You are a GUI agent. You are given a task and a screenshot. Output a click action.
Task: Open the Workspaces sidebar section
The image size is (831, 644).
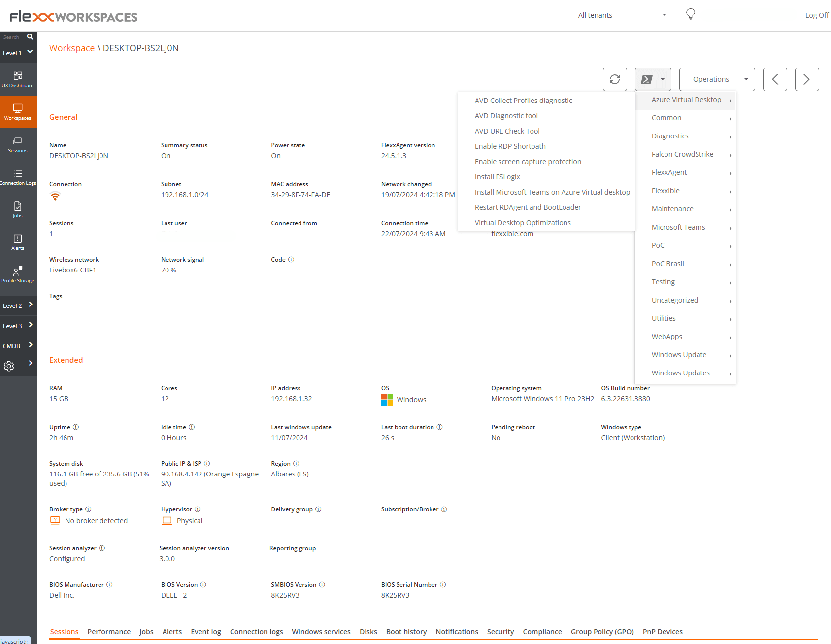point(18,112)
